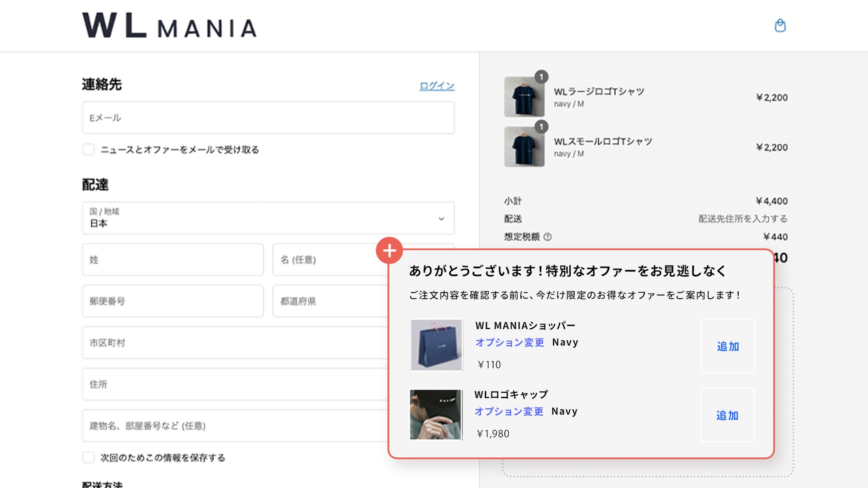Click the Eメール input field

[268, 118]
